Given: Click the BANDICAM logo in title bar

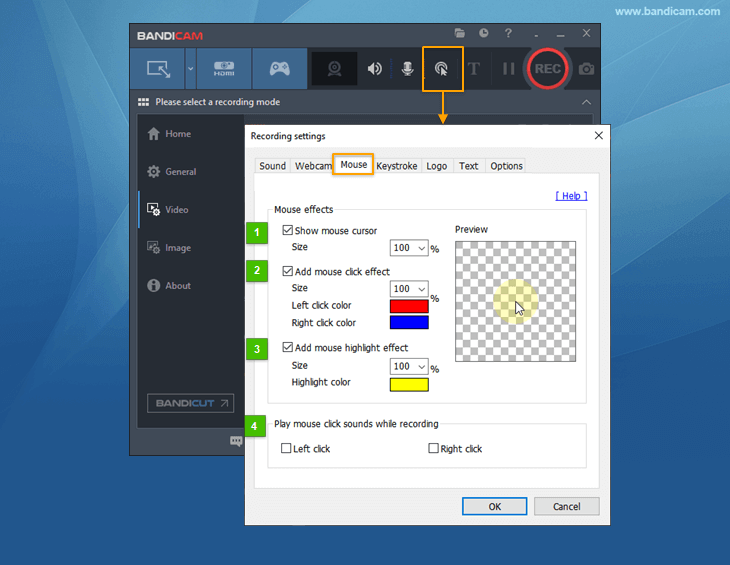Looking at the screenshot, I should [170, 36].
